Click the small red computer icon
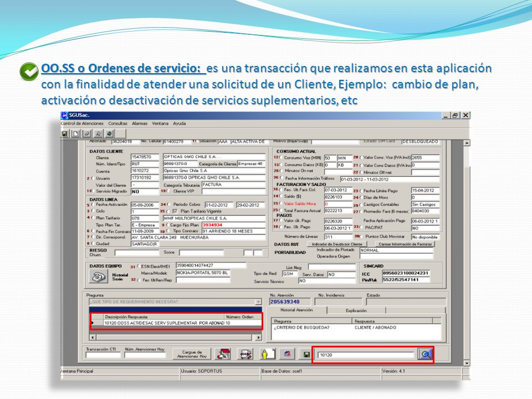 tap(288, 354)
